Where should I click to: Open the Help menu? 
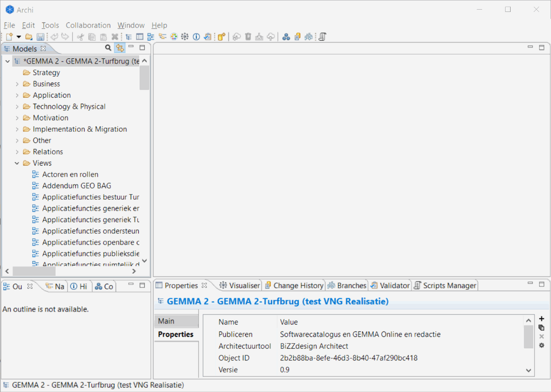coord(159,25)
